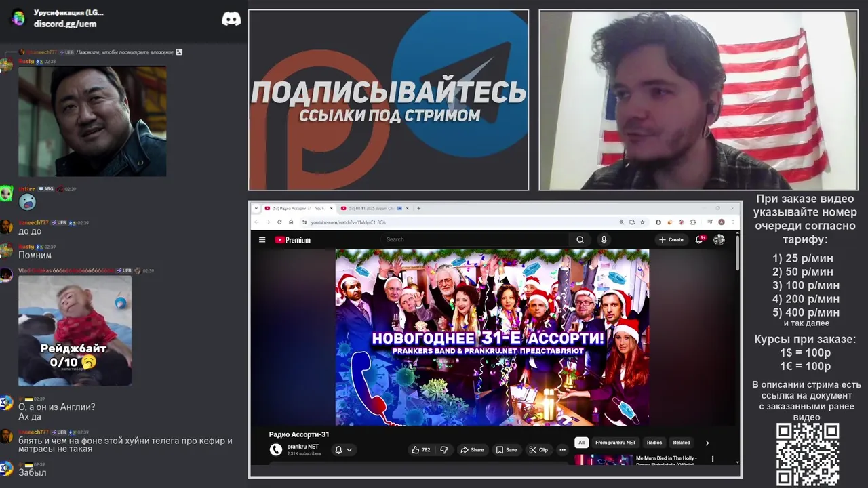The height and width of the screenshot is (488, 868).
Task: Share the video
Action: point(472,449)
